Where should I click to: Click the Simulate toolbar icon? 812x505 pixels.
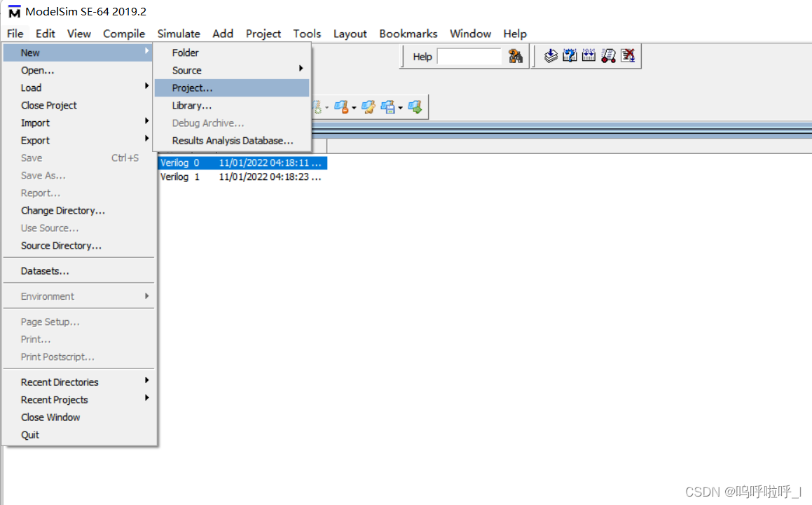609,55
